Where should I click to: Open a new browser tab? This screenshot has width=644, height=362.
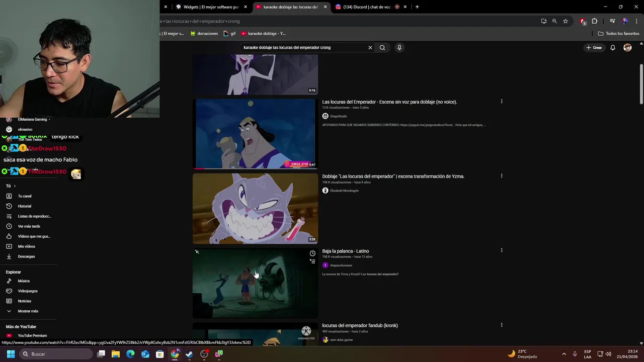417,7
